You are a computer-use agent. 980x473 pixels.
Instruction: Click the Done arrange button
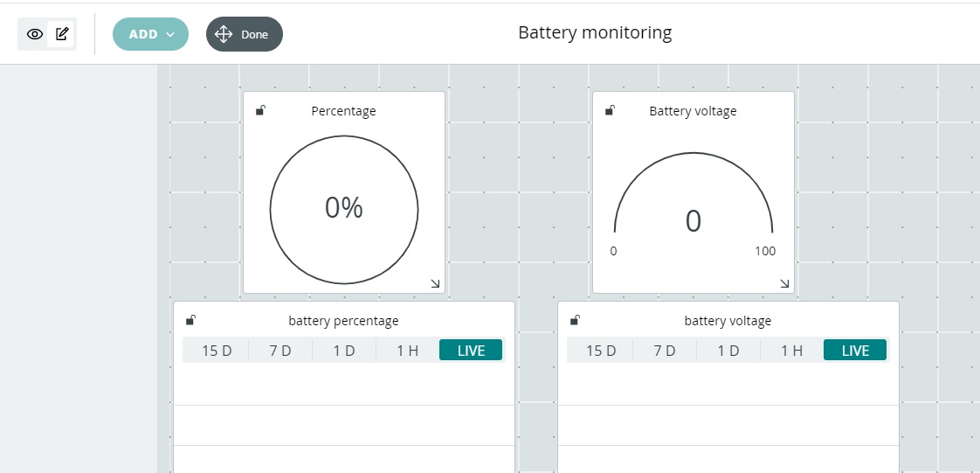[245, 34]
